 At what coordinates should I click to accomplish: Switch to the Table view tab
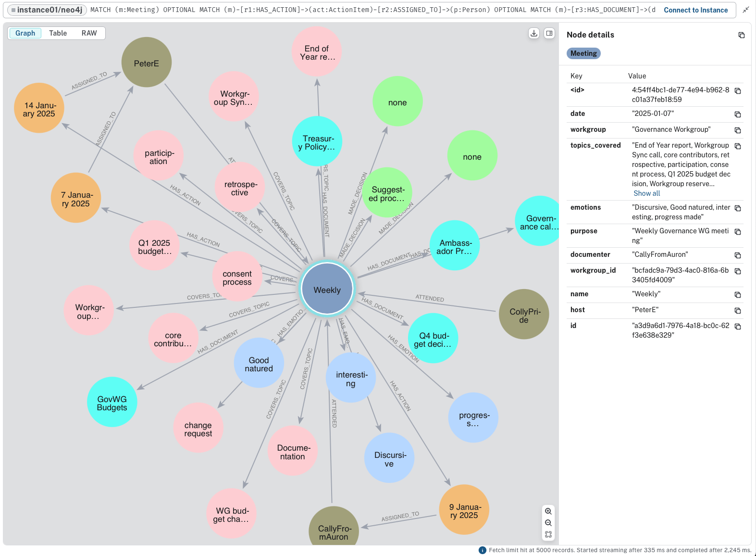58,33
